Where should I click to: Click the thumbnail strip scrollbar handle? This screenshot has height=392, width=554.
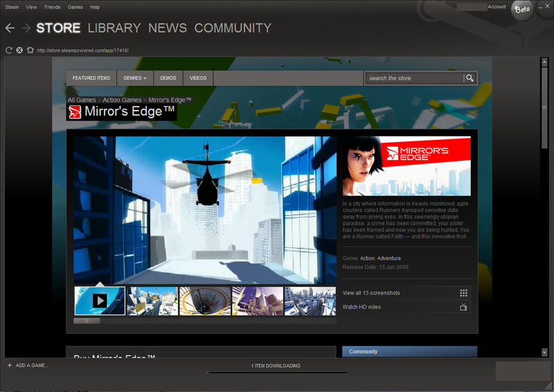87,321
